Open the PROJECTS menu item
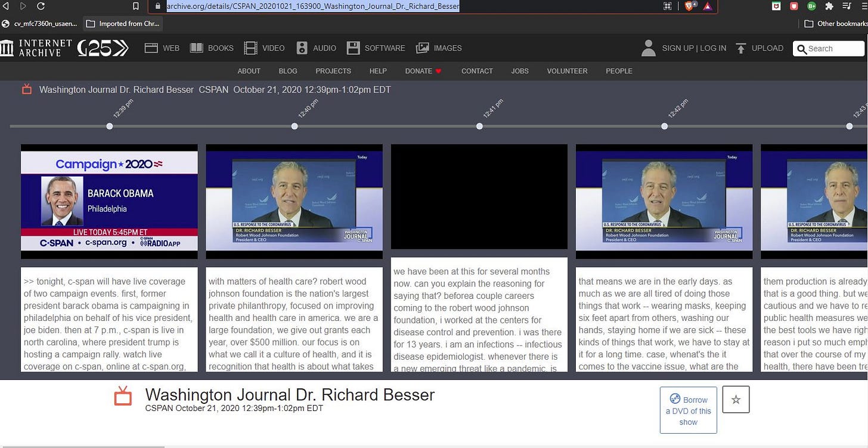Screen dimensions: 868x448 (x=333, y=71)
